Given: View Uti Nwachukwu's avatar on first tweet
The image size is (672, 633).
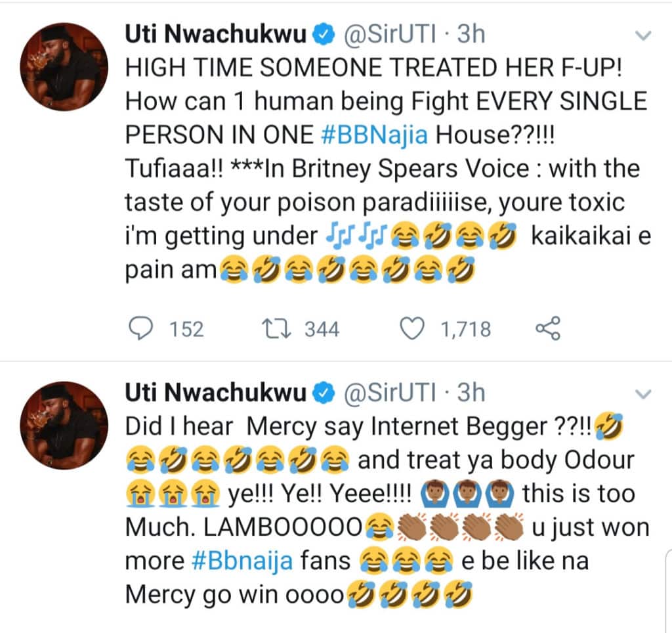Looking at the screenshot, I should 64,66.
